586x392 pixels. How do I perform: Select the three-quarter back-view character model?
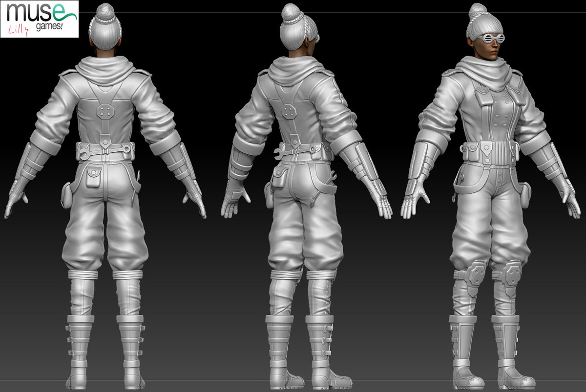307,196
